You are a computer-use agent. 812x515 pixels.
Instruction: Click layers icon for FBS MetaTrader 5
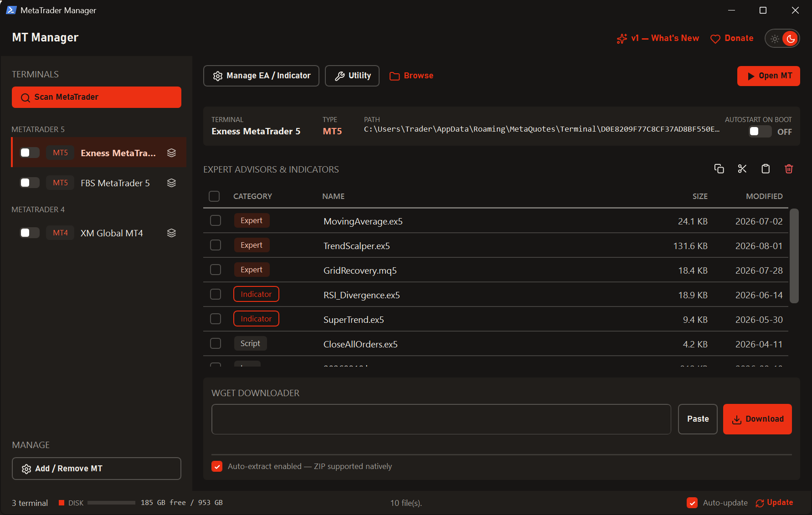pos(171,183)
